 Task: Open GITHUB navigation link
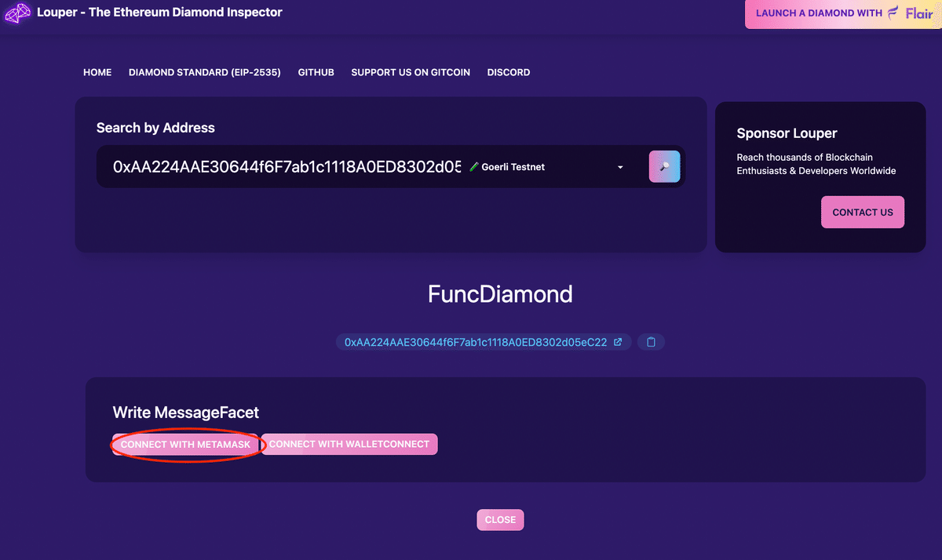coord(316,72)
